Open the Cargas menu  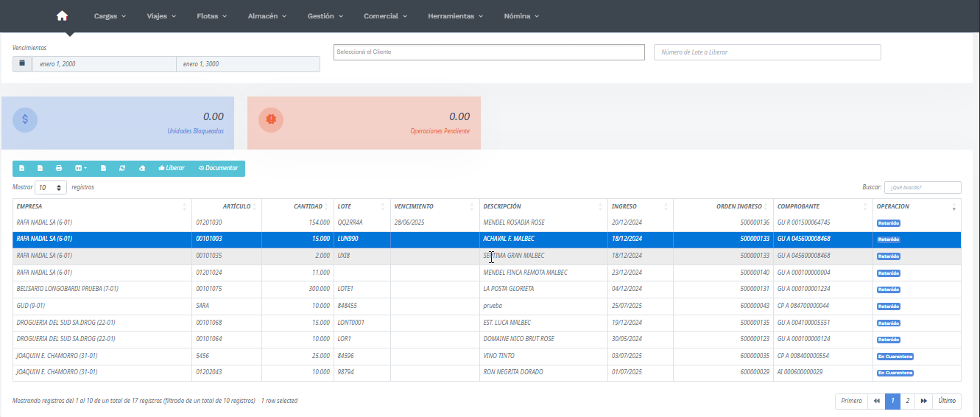(110, 15)
